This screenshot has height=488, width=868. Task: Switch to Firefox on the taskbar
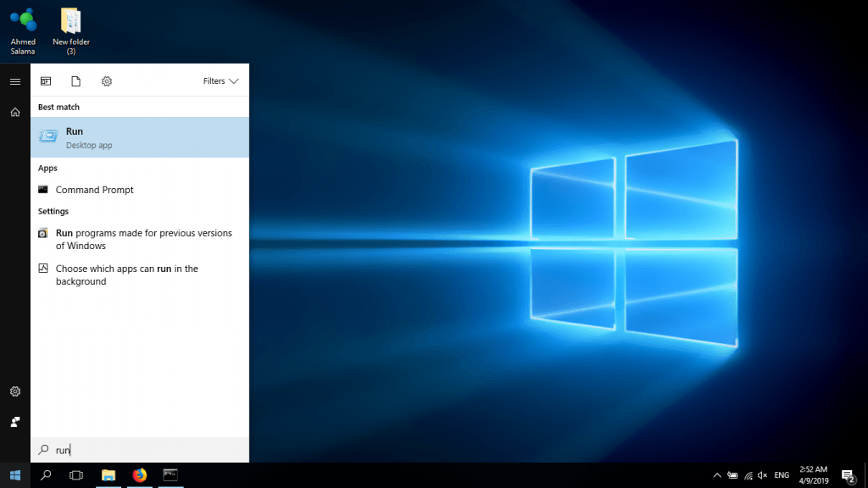click(140, 475)
